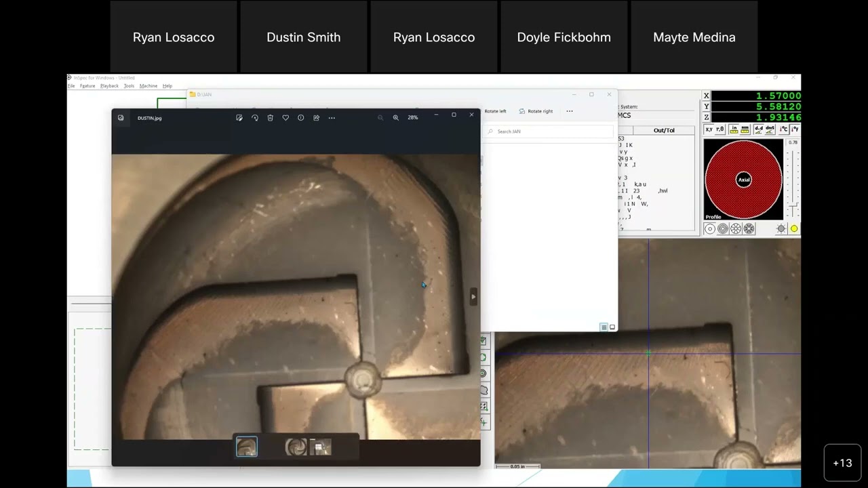Select the segmented ring light pattern
The image size is (868, 488).
pyautogui.click(x=736, y=229)
